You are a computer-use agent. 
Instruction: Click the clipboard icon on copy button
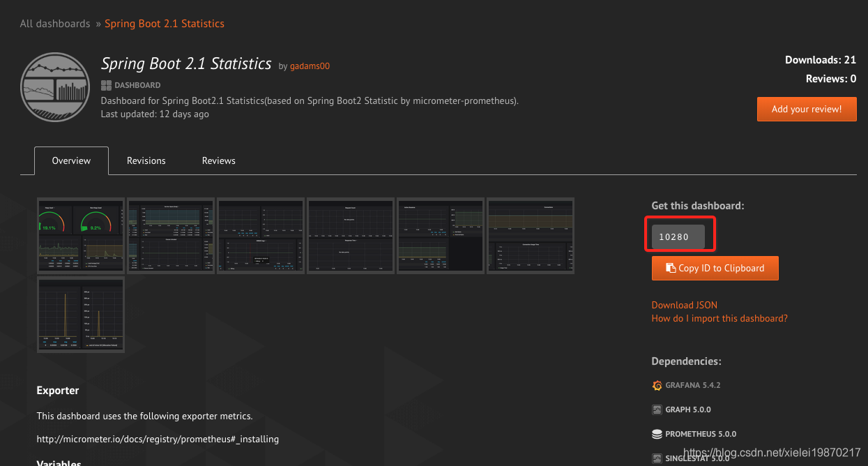click(671, 268)
